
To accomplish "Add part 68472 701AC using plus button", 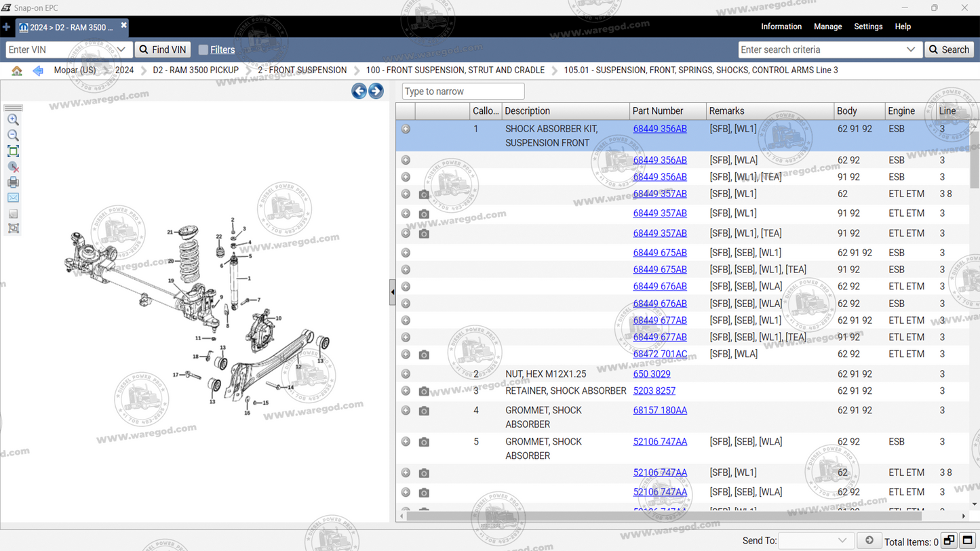I will click(x=406, y=354).
